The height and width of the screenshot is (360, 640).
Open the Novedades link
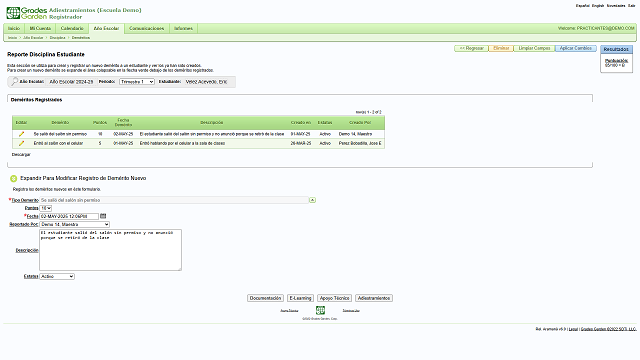pyautogui.click(x=616, y=6)
